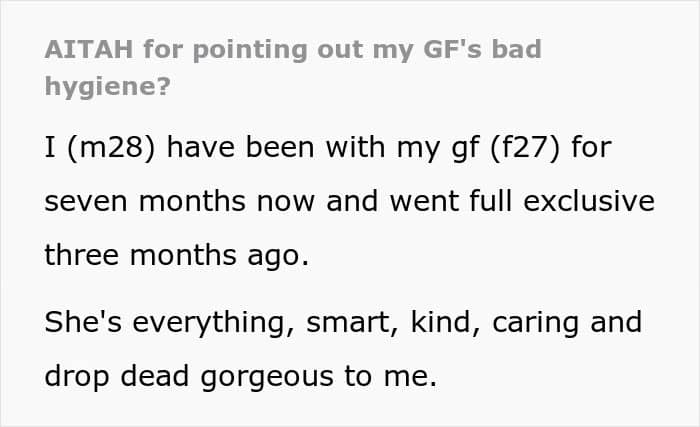Click the word "been" in first line

280,147
